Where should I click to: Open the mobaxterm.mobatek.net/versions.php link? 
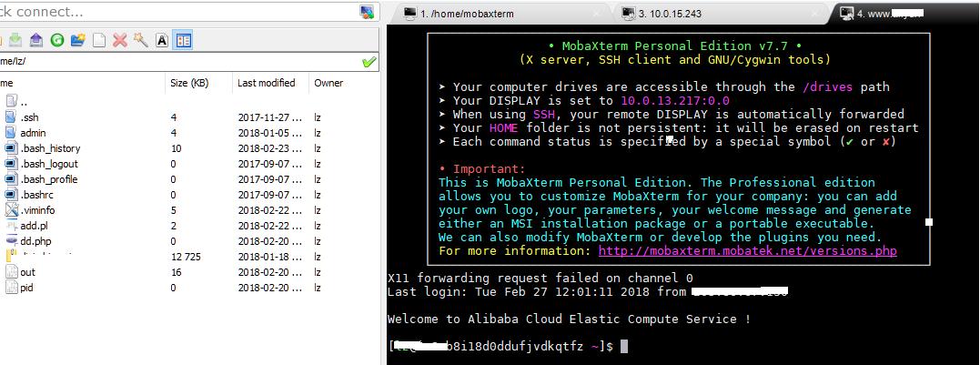(747, 251)
